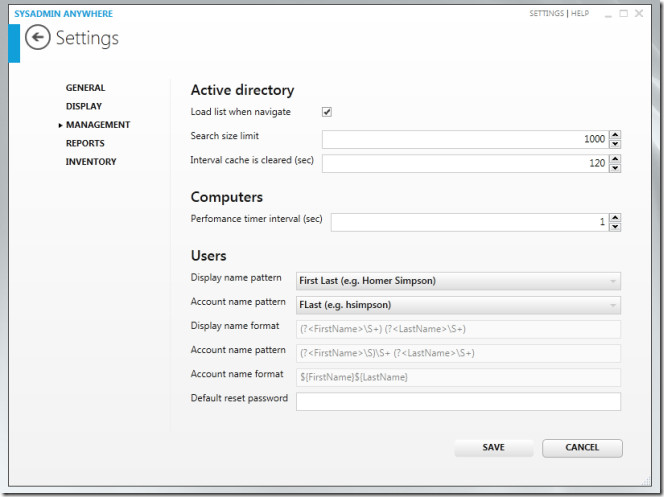Click the account name pattern regex field
The width and height of the screenshot is (664, 497).
[458, 353]
